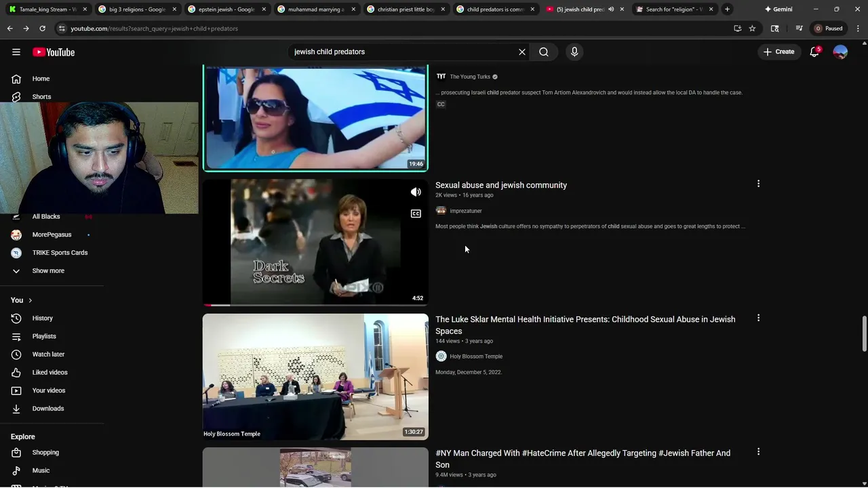Open the Luke Sklar Mental Health Initiative title
The image size is (868, 488).
(x=585, y=325)
